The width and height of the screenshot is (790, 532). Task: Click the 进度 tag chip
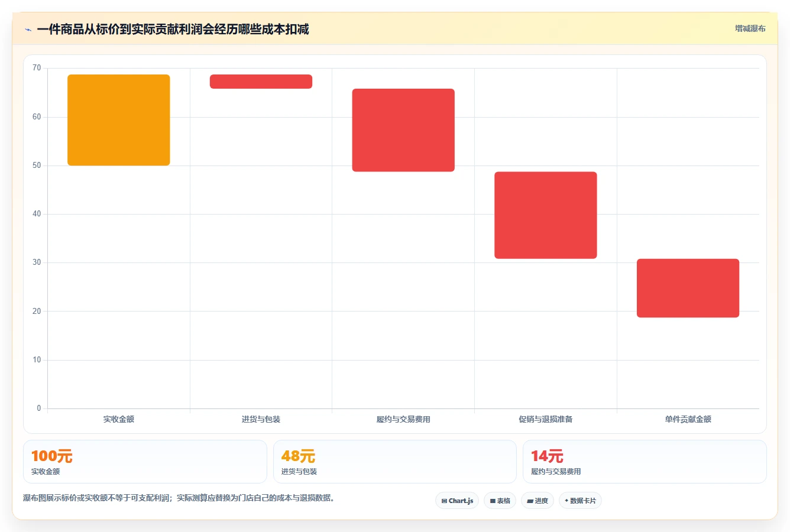click(538, 501)
